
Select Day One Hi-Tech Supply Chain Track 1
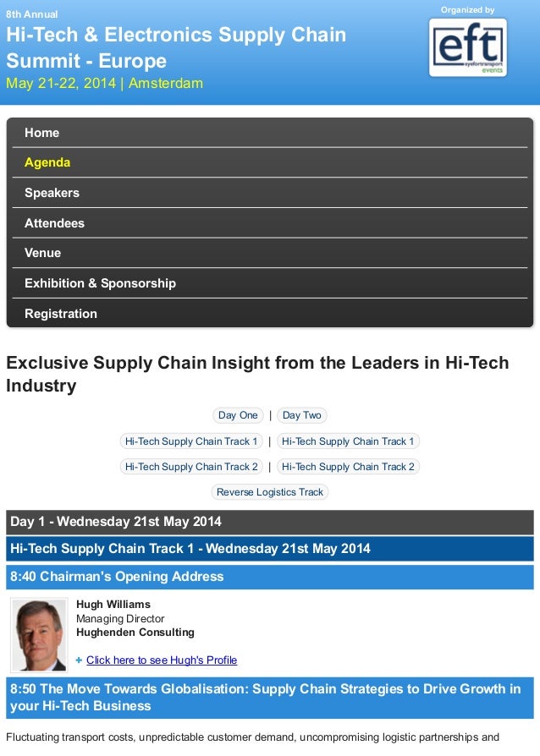coord(191,441)
